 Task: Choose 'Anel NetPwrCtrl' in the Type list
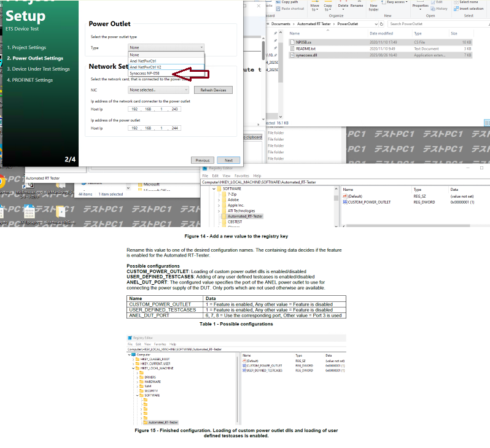tap(166, 61)
